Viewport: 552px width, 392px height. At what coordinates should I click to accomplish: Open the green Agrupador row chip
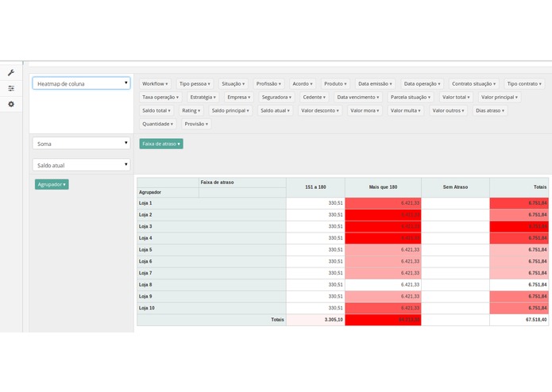(52, 184)
